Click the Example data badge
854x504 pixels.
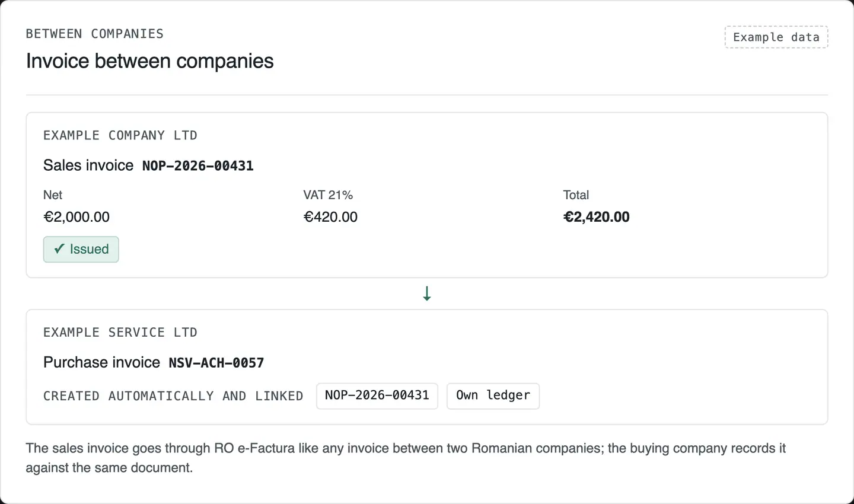tap(776, 37)
